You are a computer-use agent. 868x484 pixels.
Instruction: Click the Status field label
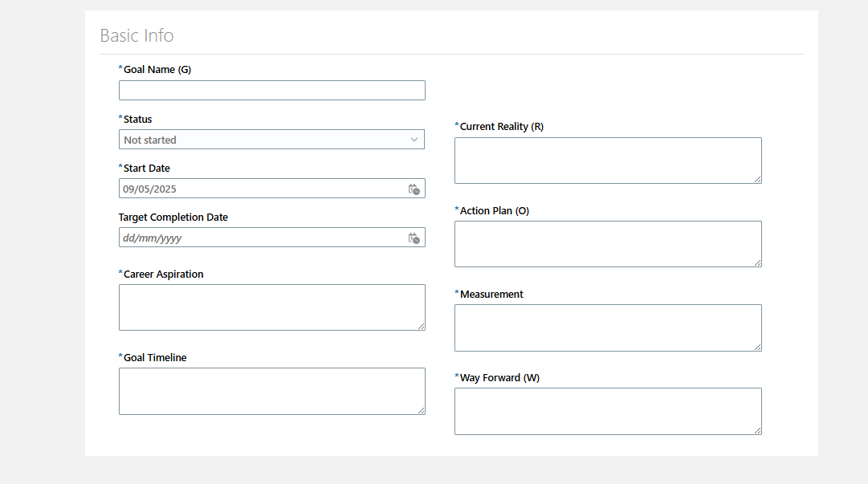tap(137, 119)
